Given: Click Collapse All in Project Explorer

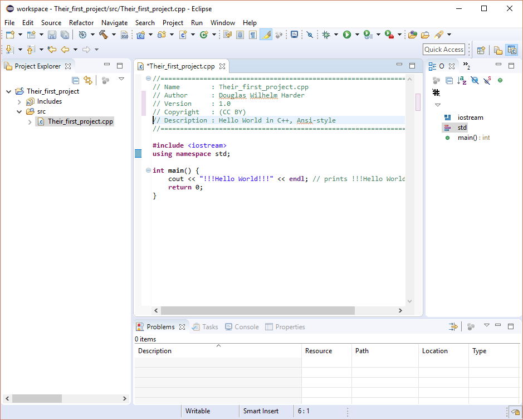Looking at the screenshot, I should pyautogui.click(x=76, y=80).
